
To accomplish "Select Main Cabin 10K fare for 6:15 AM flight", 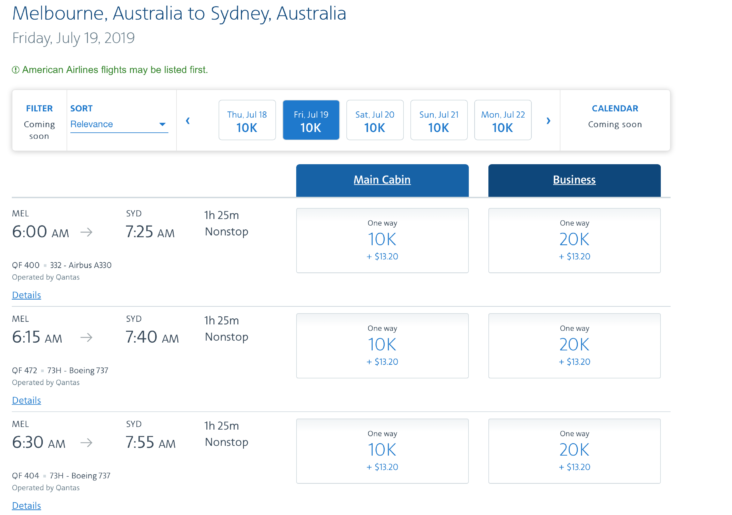I will (x=382, y=345).
